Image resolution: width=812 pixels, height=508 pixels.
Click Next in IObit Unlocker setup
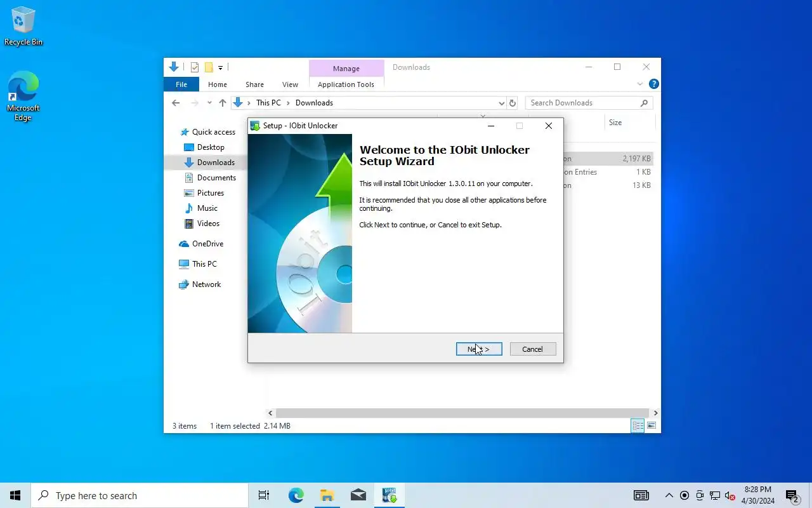coord(479,349)
